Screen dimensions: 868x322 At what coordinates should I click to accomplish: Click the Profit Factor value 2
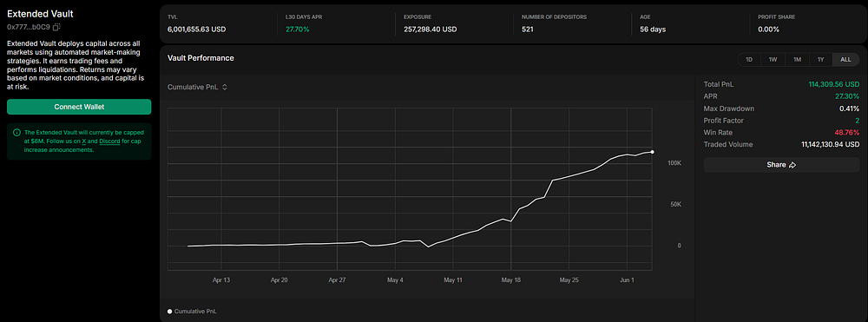coord(857,121)
